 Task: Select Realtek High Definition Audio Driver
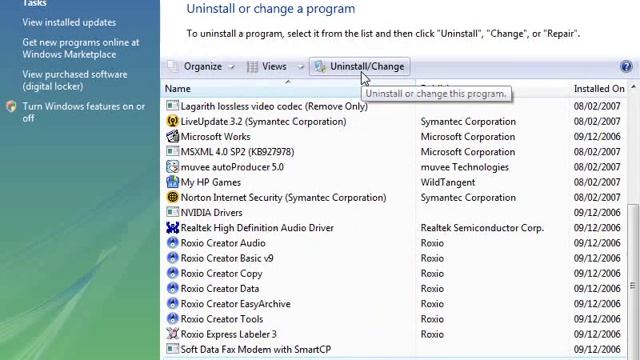tap(257, 228)
